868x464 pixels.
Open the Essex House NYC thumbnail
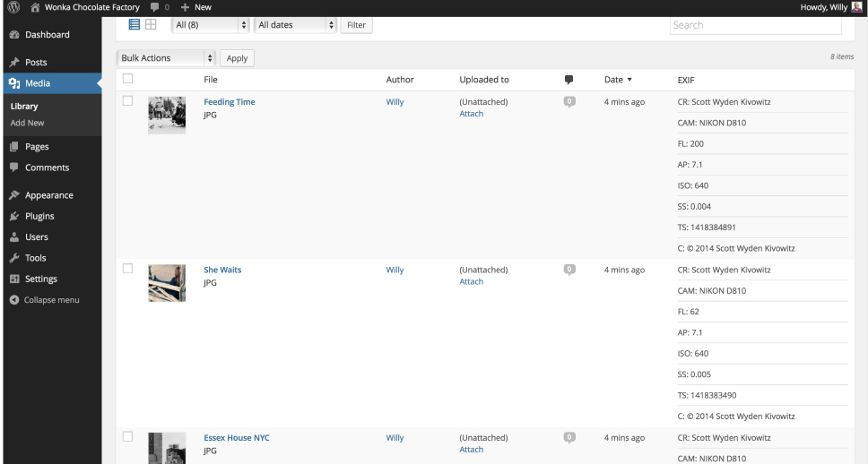coord(167,448)
